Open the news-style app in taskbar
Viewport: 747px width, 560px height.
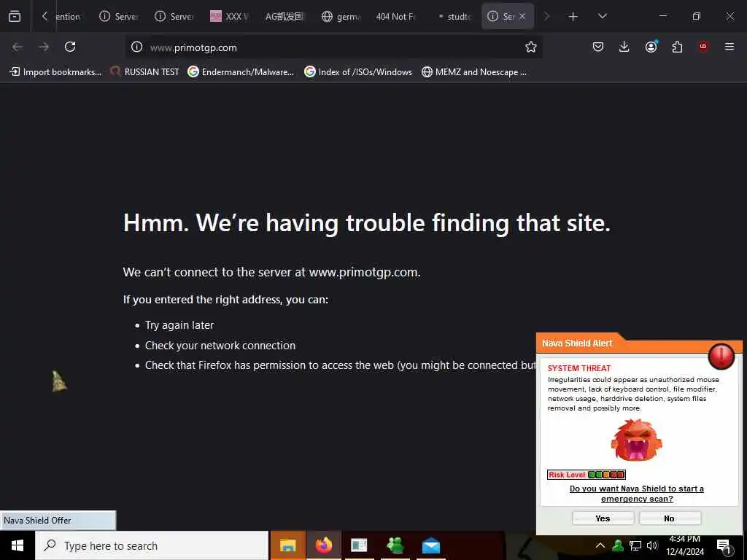[359, 545]
